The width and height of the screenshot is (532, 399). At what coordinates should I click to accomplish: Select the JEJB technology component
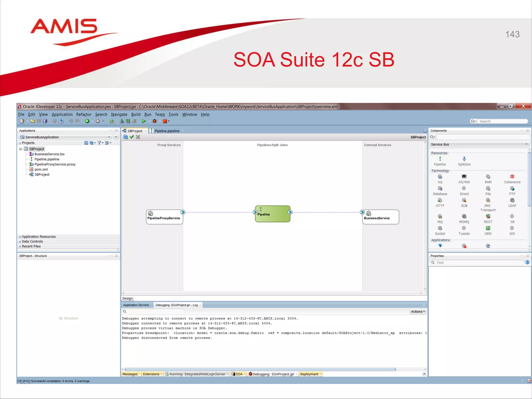coord(464,203)
